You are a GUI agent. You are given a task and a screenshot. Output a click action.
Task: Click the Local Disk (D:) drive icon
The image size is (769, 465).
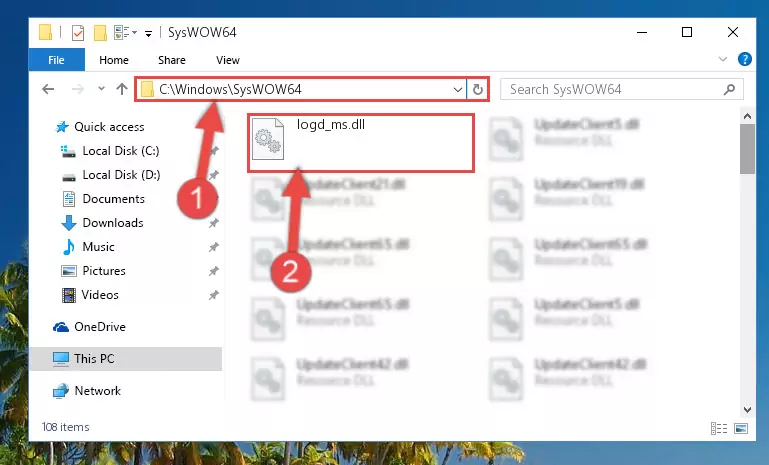(69, 176)
